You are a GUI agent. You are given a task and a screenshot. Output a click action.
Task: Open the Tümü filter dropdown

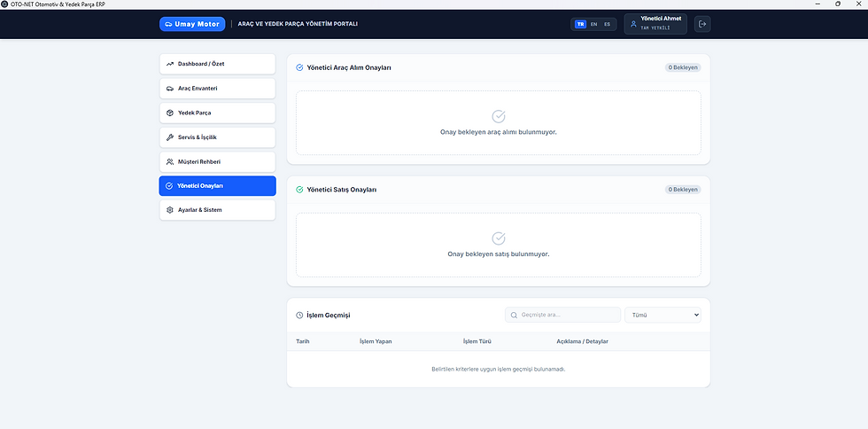663,315
